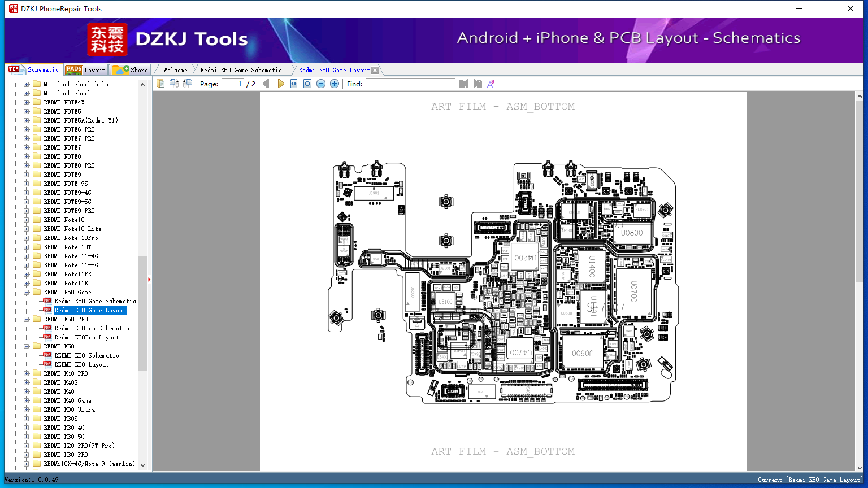Fit the whole page in the viewer
This screenshot has width=868, height=488.
307,84
